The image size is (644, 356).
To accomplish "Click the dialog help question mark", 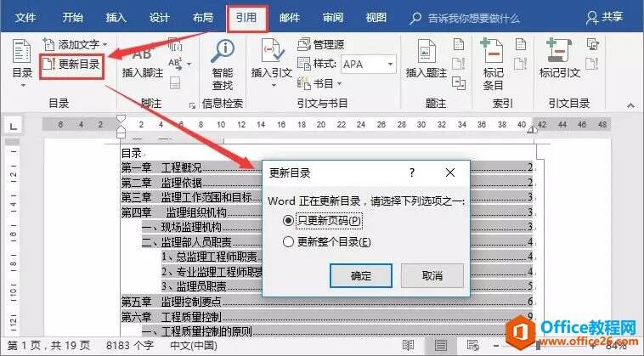I will coord(412,172).
